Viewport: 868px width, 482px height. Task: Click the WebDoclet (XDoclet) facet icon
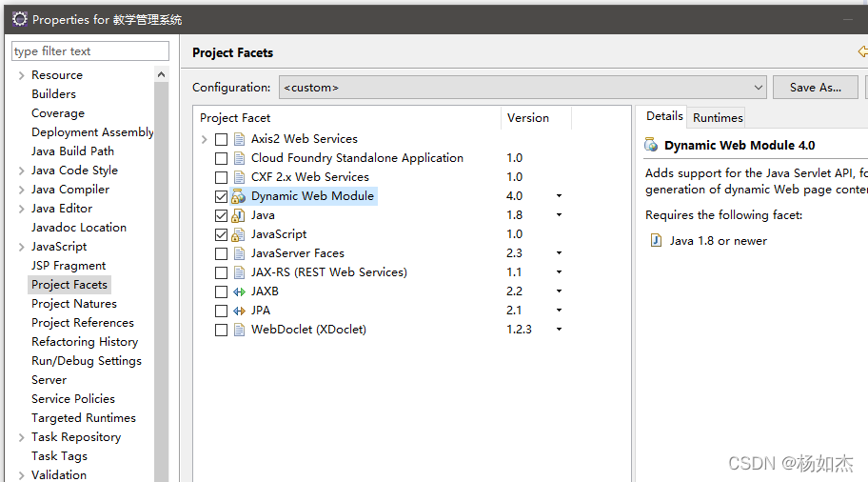point(239,330)
